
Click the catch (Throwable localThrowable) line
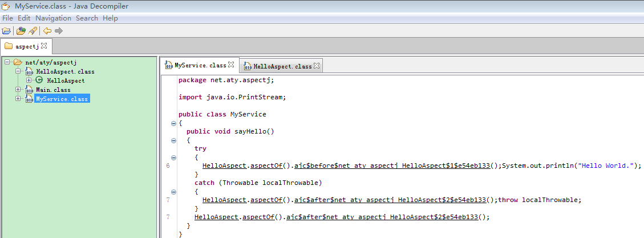point(258,183)
